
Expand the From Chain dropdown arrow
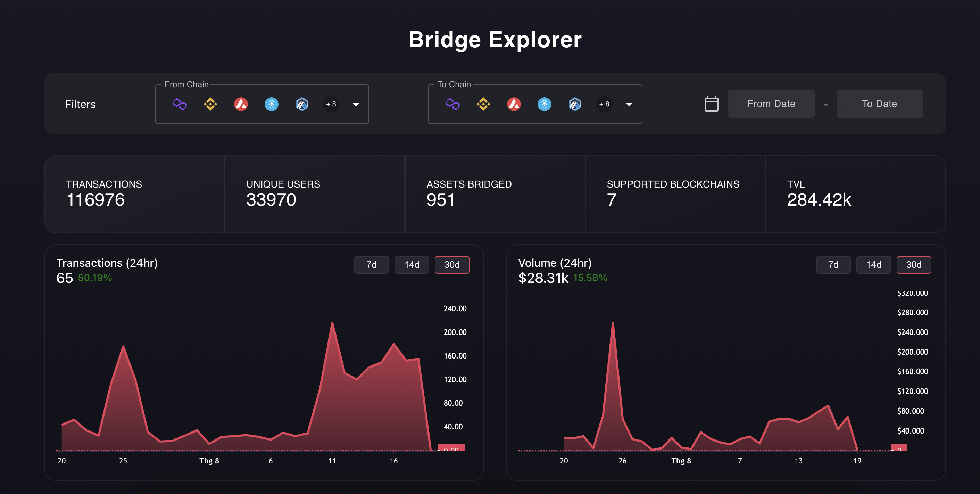pyautogui.click(x=356, y=104)
